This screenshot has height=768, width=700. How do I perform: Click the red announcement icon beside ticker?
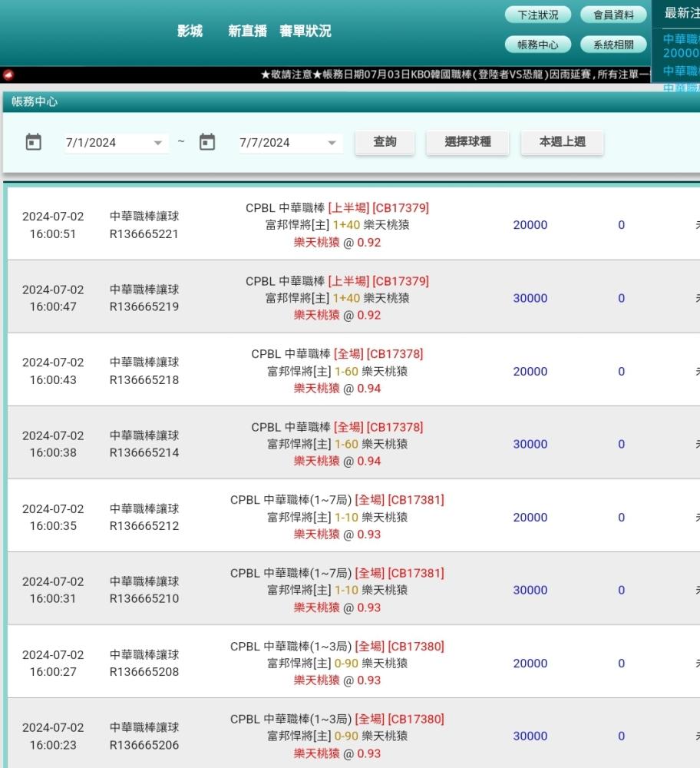coord(8,75)
